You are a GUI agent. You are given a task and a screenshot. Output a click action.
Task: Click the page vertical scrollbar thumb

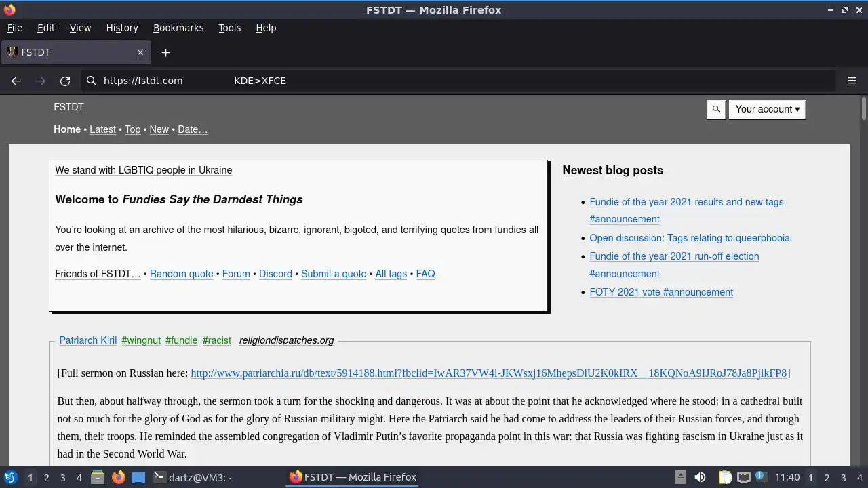pos(864,108)
